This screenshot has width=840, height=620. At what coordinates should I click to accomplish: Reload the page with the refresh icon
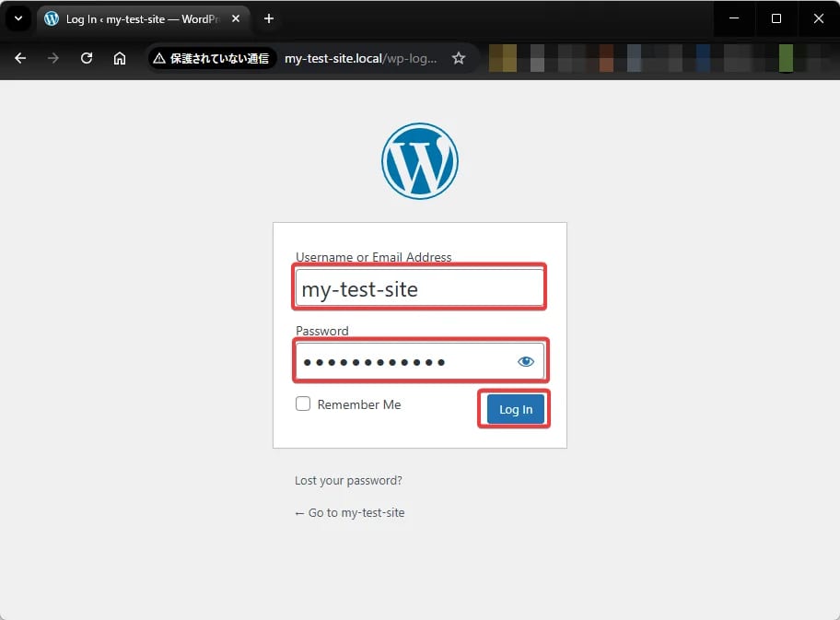86,58
